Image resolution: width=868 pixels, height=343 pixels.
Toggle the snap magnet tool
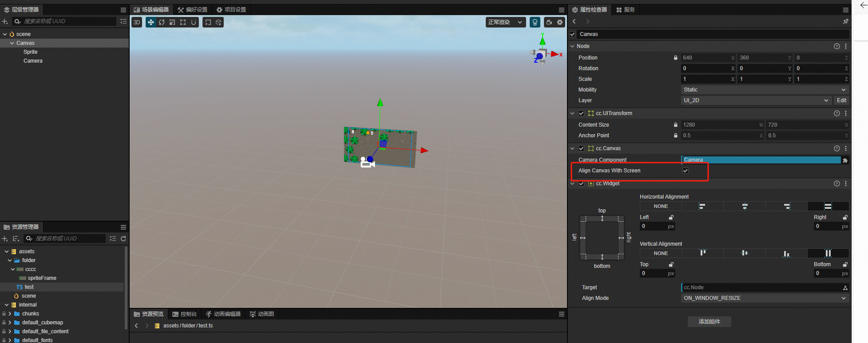(x=194, y=22)
